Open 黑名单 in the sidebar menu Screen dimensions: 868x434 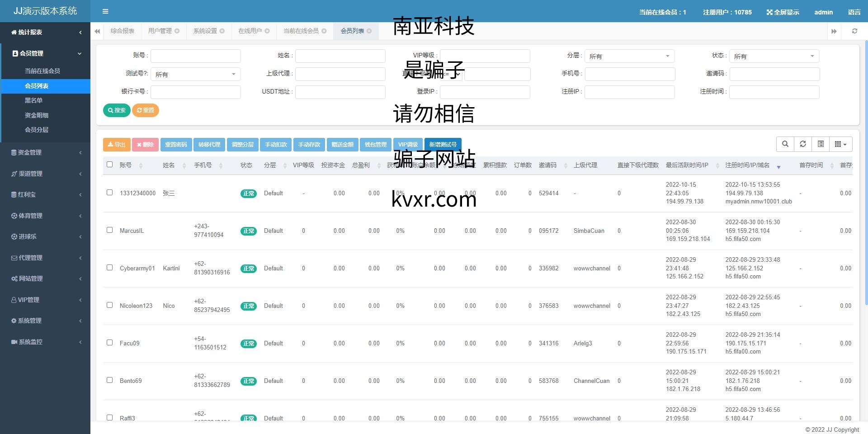(33, 100)
